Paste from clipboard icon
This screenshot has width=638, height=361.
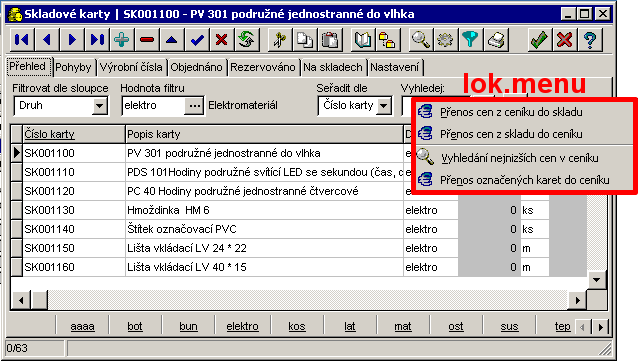(330, 40)
